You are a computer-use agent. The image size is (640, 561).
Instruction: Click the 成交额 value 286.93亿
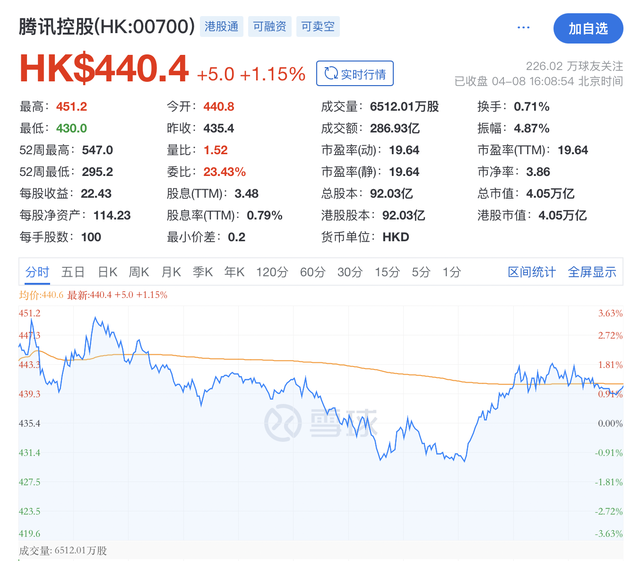pyautogui.click(x=395, y=128)
